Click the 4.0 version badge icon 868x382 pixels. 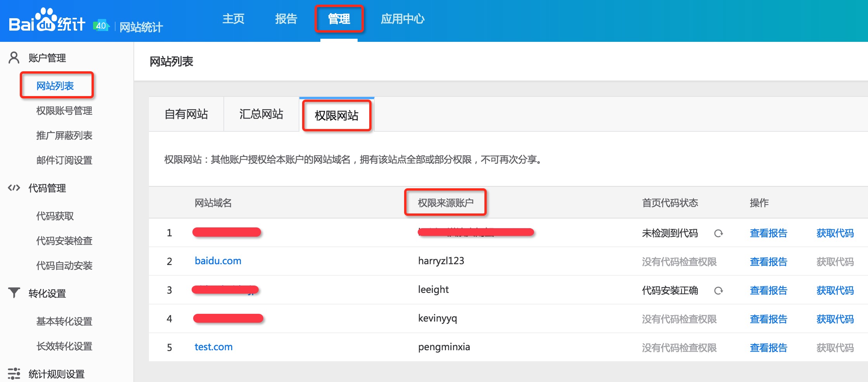click(101, 26)
